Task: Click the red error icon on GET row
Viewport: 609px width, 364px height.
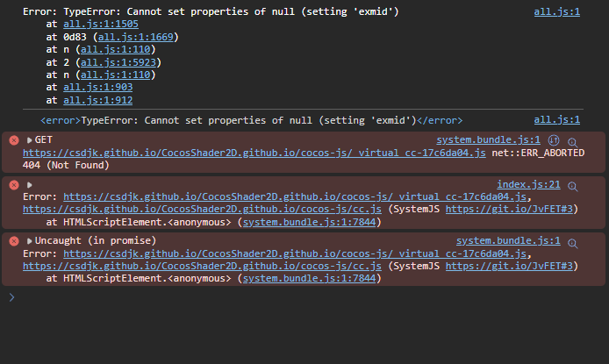Action: coord(13,140)
